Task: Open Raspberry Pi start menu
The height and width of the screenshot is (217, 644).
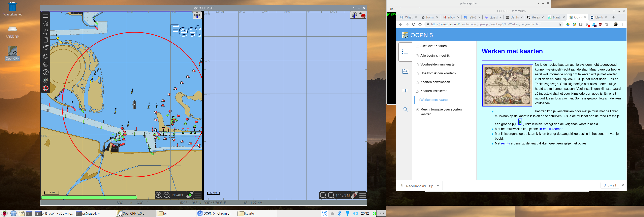Action: pyautogui.click(x=4, y=214)
